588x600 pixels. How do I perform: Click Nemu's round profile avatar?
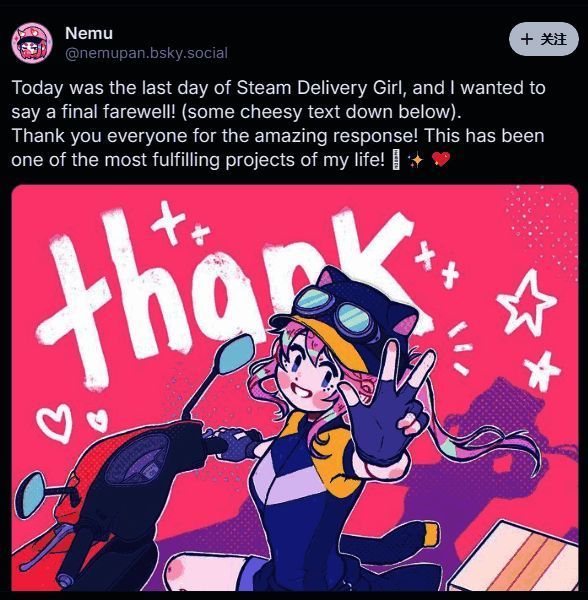pos(32,42)
